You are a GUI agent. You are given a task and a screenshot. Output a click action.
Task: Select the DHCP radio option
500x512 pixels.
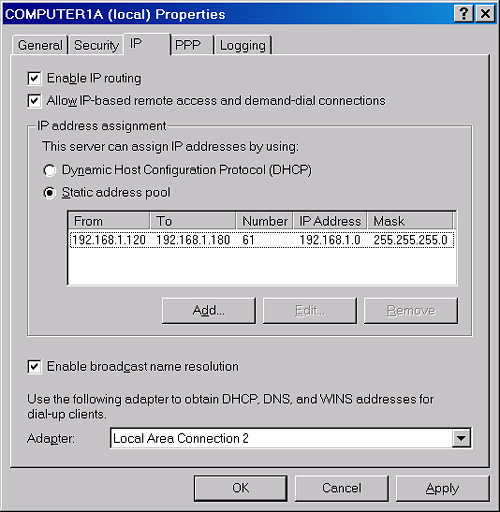(49, 170)
